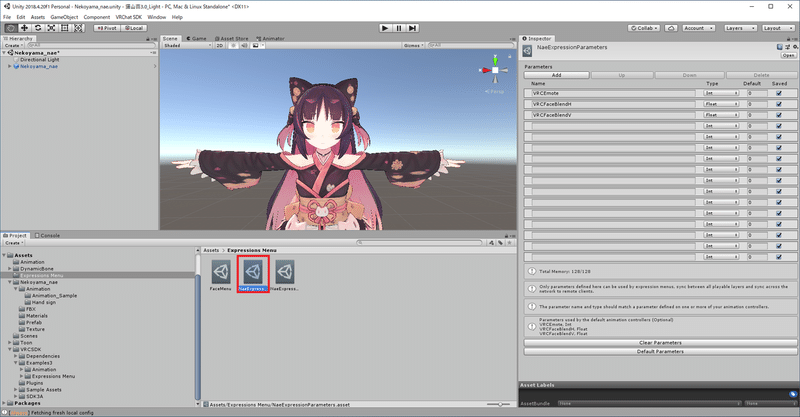Open the Gizmos dropdown
The image size is (800, 417).
click(x=414, y=45)
